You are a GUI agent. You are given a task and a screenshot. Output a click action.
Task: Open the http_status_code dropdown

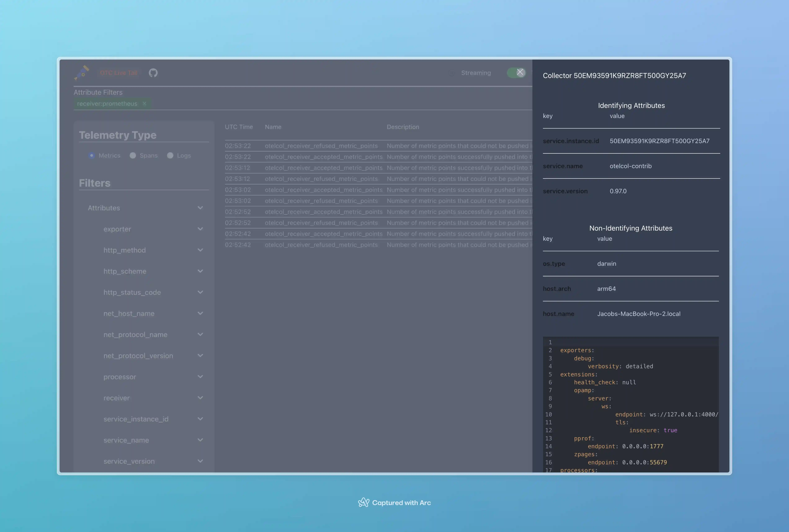(x=201, y=292)
